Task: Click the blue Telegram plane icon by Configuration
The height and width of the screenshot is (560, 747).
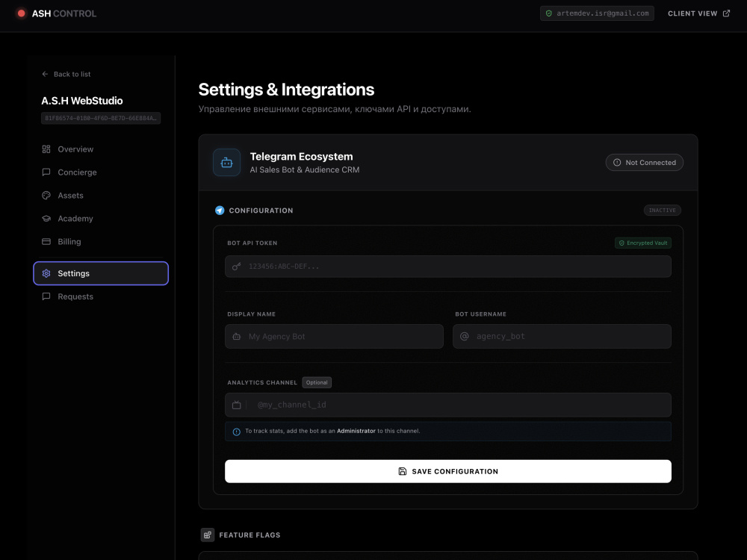Action: click(x=220, y=211)
